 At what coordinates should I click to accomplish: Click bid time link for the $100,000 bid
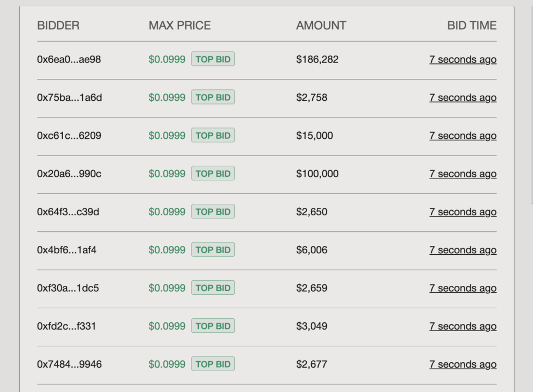pyautogui.click(x=462, y=174)
